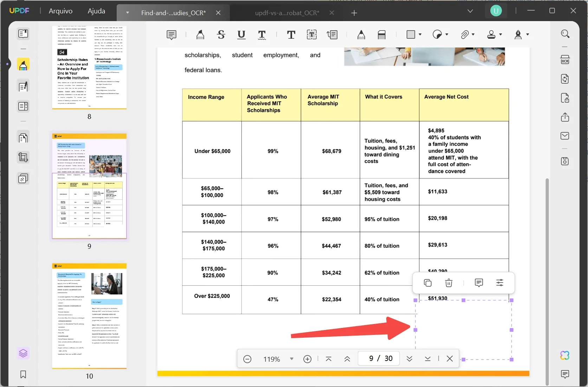The height and width of the screenshot is (387, 588).
Task: Open Share file icon in right sidebar
Action: click(565, 117)
